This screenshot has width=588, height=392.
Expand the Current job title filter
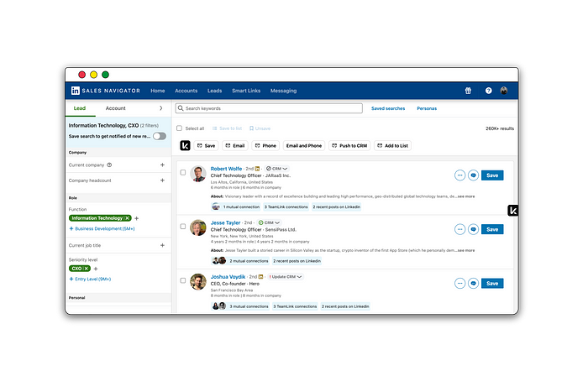coord(162,245)
